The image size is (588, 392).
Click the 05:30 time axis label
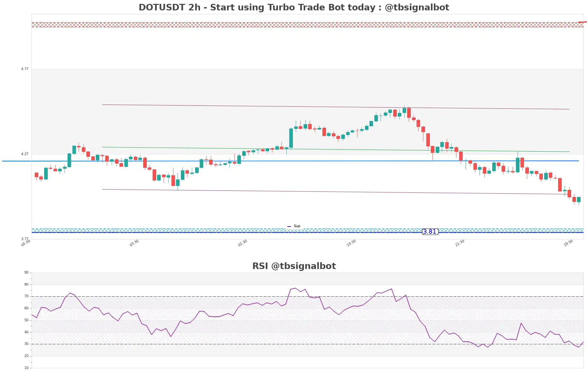click(26, 243)
